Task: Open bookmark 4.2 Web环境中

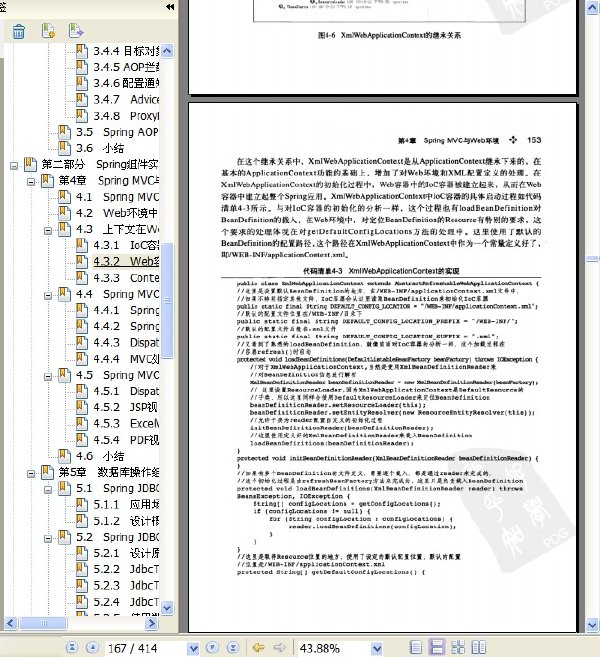Action: click(117, 213)
